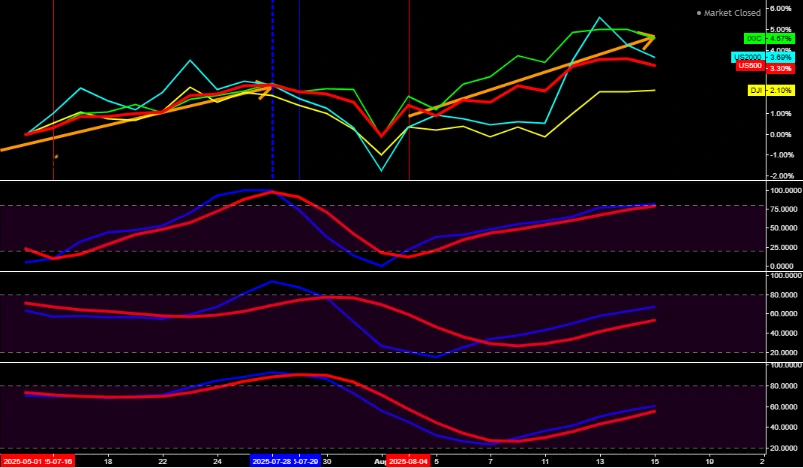Click the red US500 symbol label

[750, 66]
